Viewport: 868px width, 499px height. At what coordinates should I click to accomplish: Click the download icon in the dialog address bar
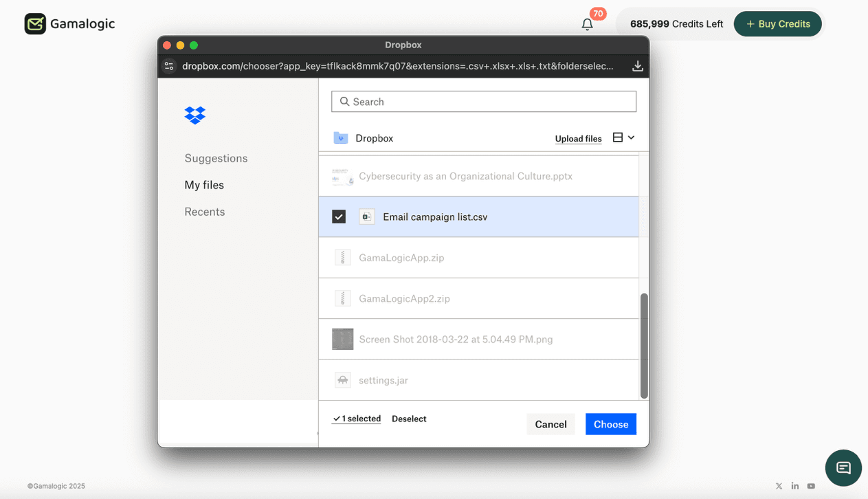637,65
